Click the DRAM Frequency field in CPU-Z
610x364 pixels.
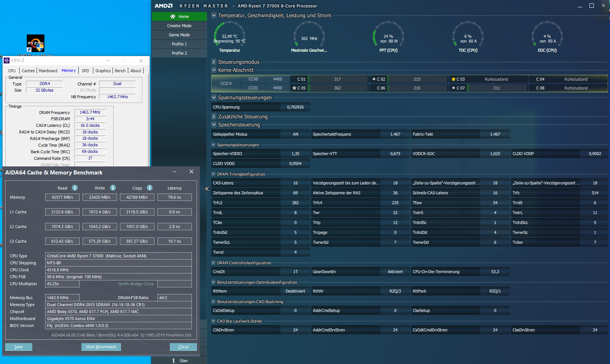(90, 112)
